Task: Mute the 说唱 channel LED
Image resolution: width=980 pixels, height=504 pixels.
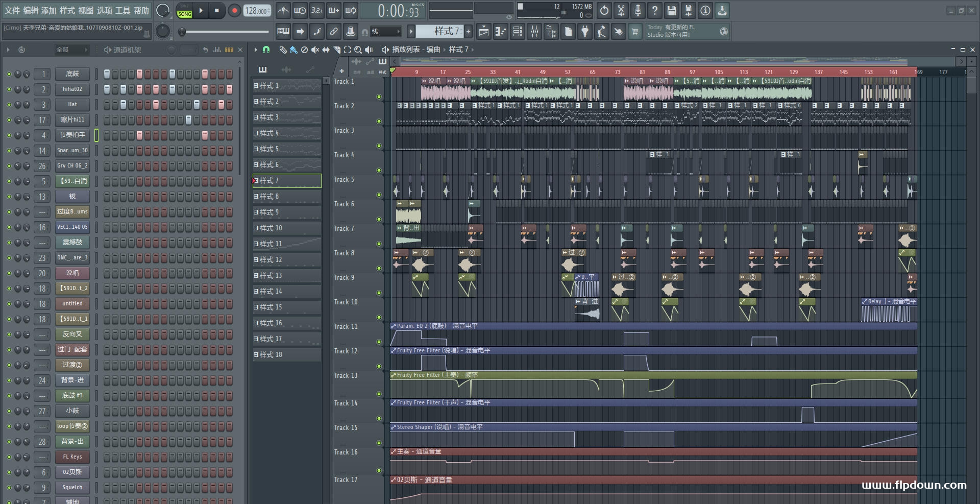Action: pos(9,273)
